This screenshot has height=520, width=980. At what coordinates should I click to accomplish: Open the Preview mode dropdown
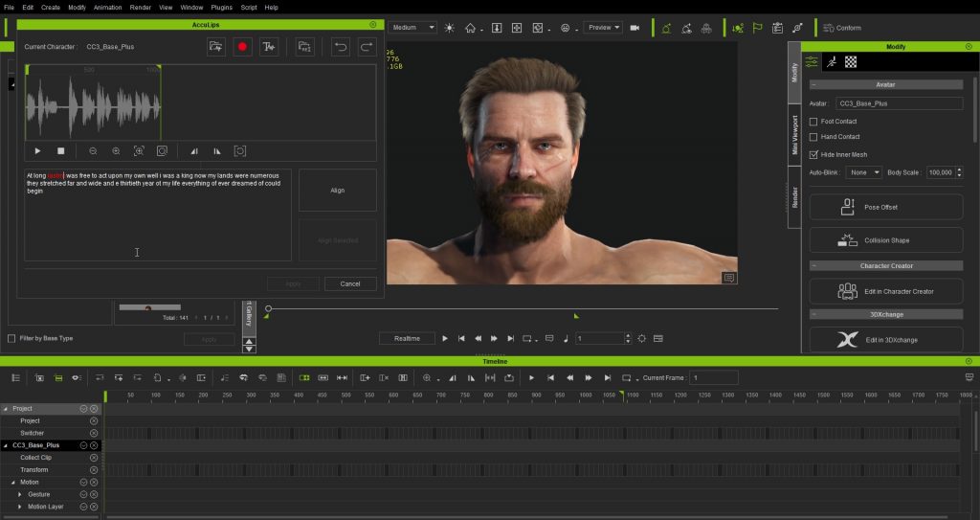[x=603, y=28]
